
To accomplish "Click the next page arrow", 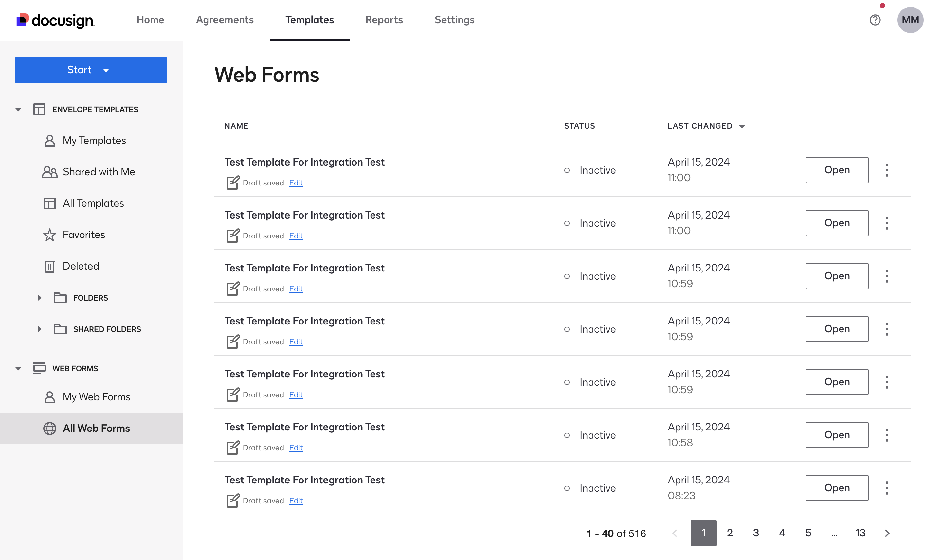I will (887, 533).
